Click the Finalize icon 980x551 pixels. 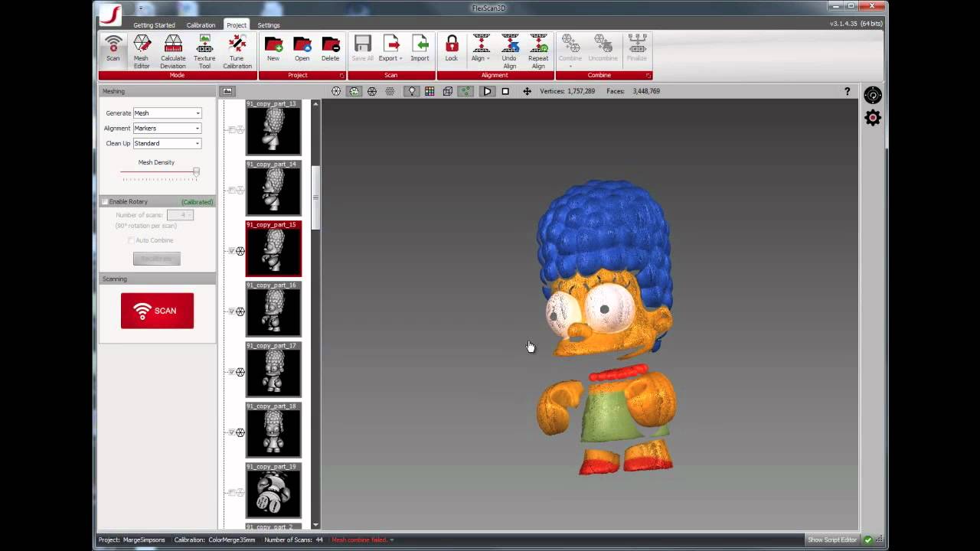(637, 44)
